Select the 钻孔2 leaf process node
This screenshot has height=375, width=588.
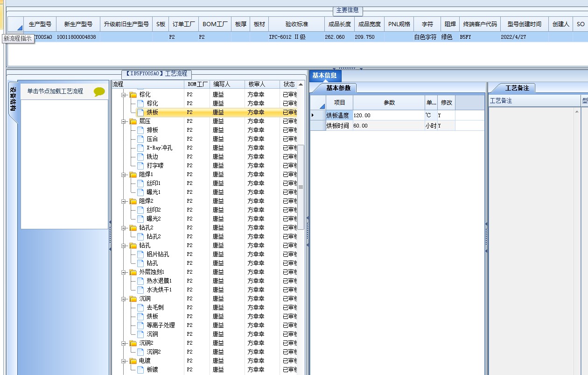pyautogui.click(x=154, y=237)
